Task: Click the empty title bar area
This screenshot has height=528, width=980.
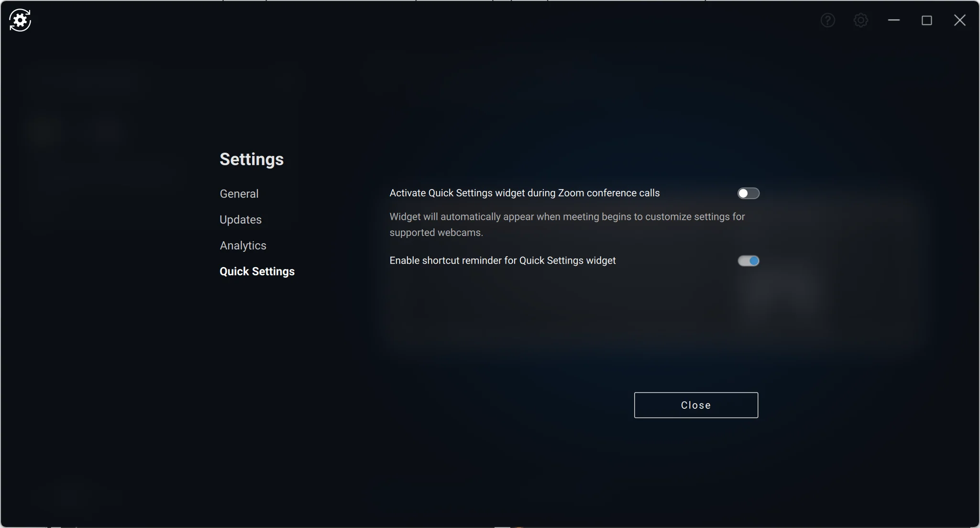Action: (430, 20)
